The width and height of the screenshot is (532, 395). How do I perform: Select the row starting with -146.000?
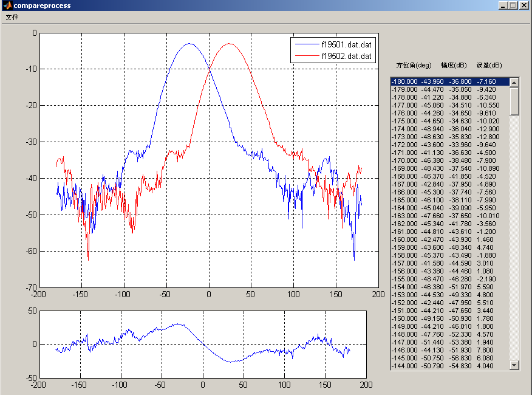(x=450, y=350)
